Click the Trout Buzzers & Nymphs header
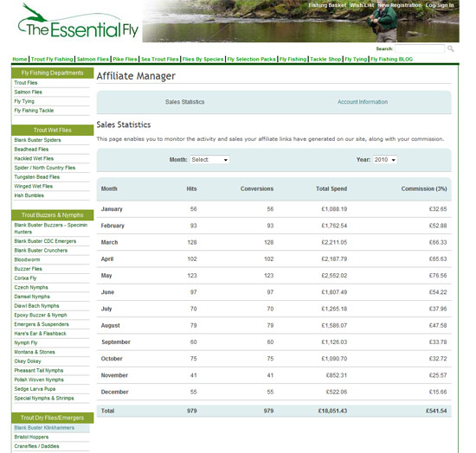 (x=53, y=215)
